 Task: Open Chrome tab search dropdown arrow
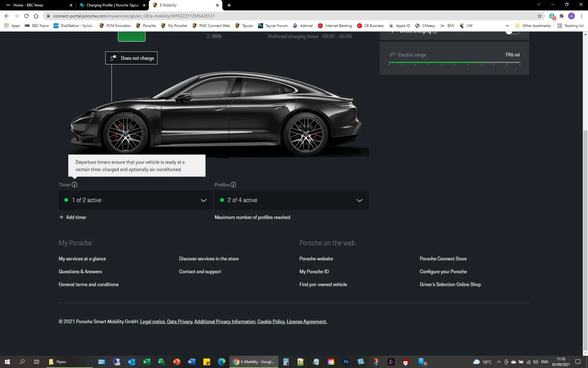click(538, 5)
